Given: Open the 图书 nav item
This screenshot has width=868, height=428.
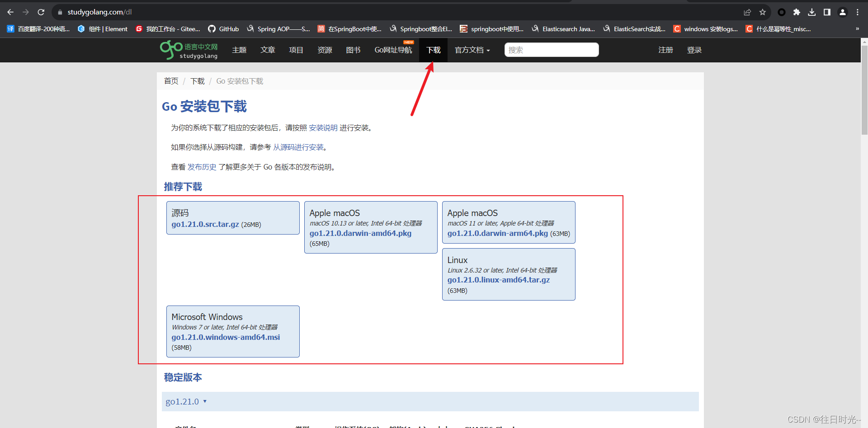Looking at the screenshot, I should [353, 50].
